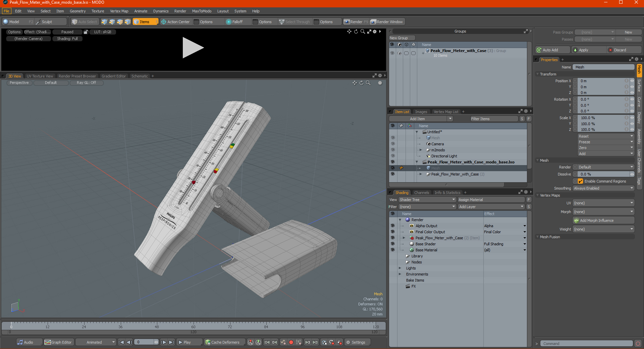The height and width of the screenshot is (349, 644).
Task: Open the Dynamics menu
Action: click(161, 11)
